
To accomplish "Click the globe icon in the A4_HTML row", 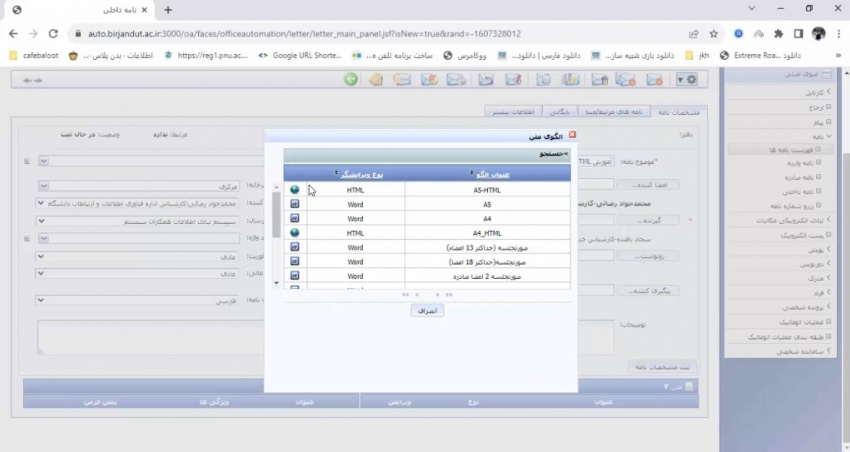I will (x=295, y=233).
